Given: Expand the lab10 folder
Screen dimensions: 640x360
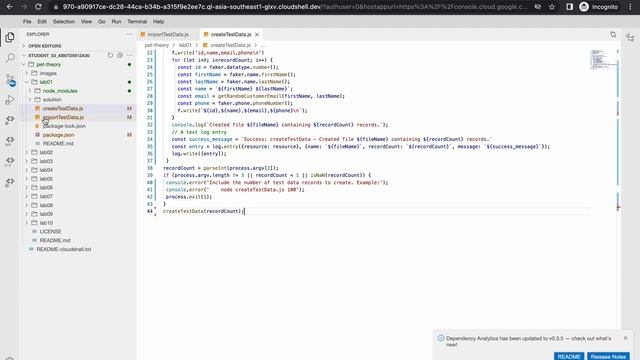Looking at the screenshot, I should click(x=27, y=223).
